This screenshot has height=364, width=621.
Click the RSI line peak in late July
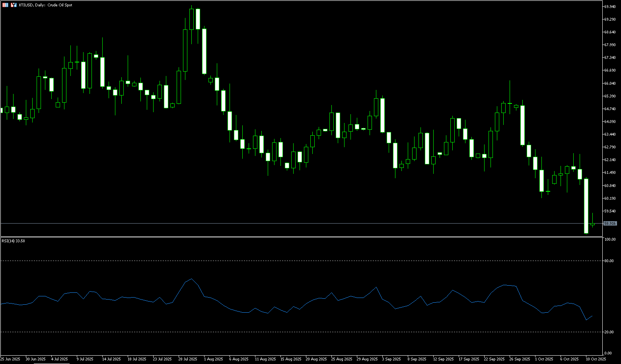click(191, 279)
